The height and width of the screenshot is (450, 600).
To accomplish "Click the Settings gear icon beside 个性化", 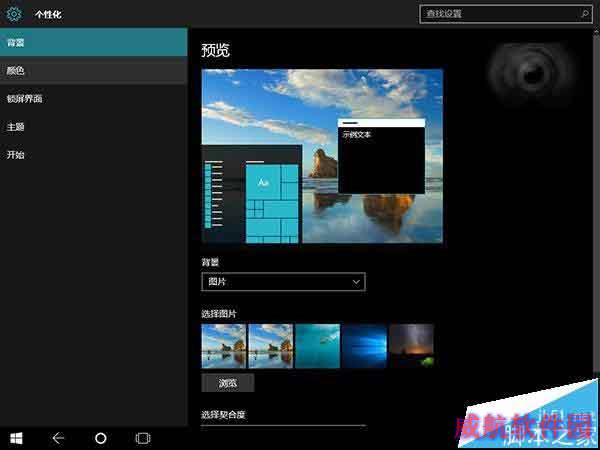I will 14,14.
